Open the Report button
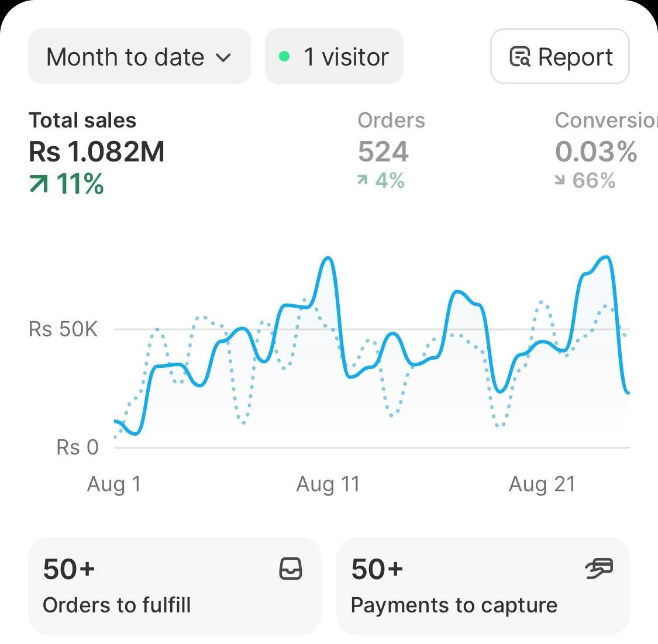658x644 pixels. [560, 56]
